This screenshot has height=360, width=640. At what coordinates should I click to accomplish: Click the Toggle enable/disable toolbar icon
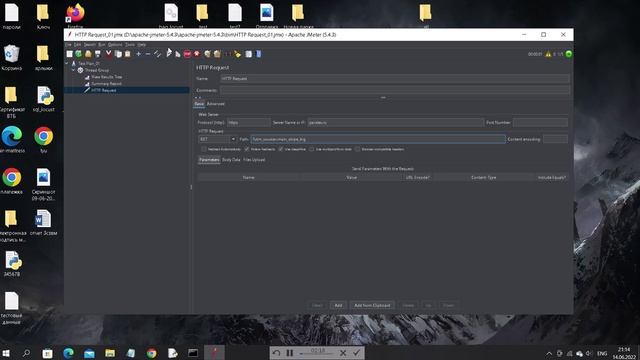point(158,54)
